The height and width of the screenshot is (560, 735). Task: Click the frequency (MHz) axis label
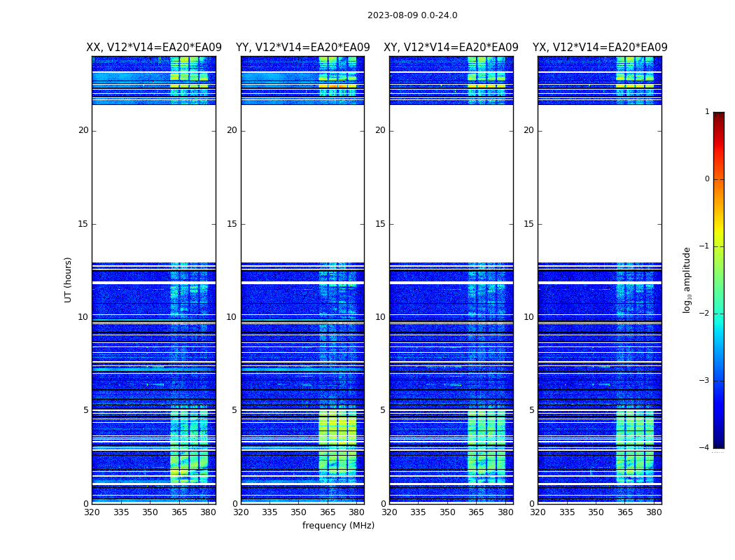[338, 525]
